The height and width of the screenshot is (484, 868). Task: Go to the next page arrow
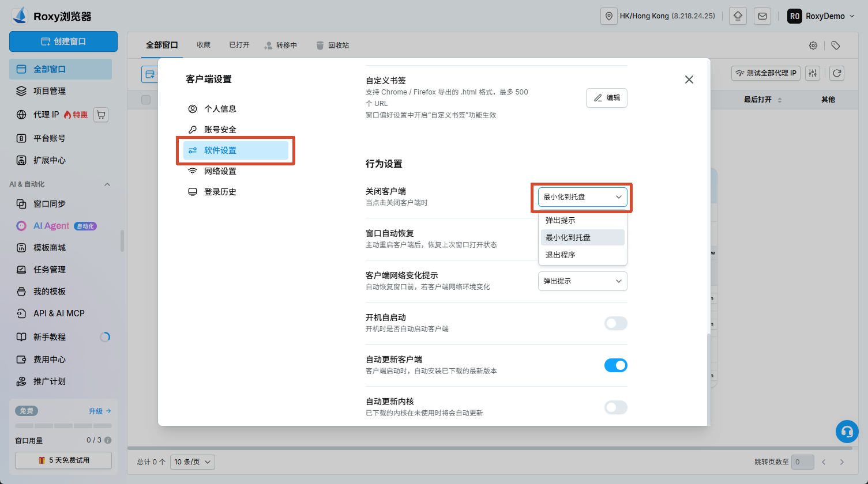[842, 462]
